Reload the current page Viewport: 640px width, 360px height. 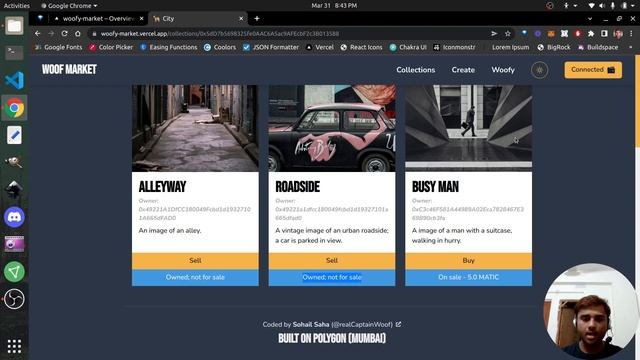pyautogui.click(x=64, y=33)
